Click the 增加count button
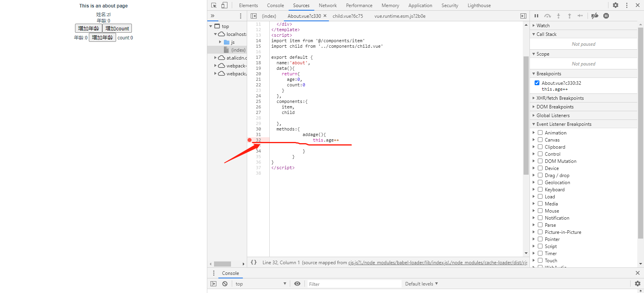644x293 pixels. 117,28
